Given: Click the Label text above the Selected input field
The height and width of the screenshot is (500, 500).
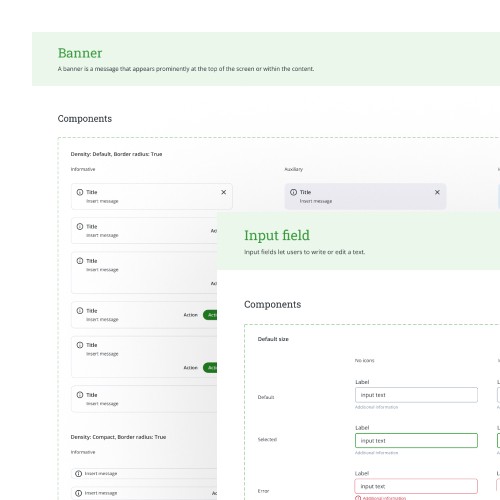Looking at the screenshot, I should tap(362, 428).
